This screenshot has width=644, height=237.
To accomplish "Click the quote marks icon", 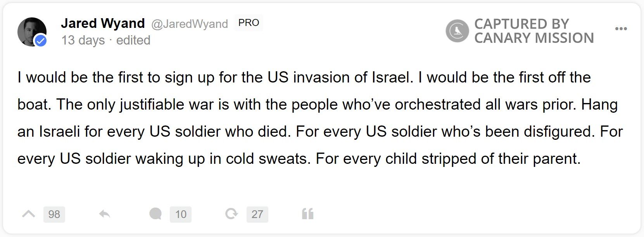I will [x=307, y=214].
